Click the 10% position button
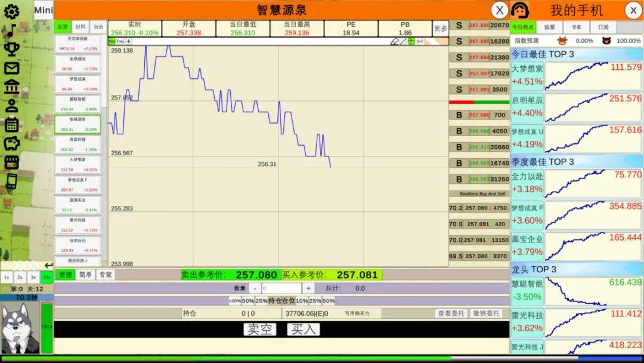Screen dimensions: 644x363 point(302,301)
